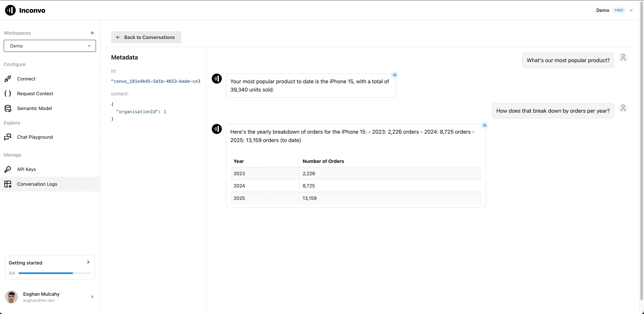Screen dimensions: 644x314
Task: Open trace icon on yearly breakdown answer
Action: pyautogui.click(x=484, y=126)
